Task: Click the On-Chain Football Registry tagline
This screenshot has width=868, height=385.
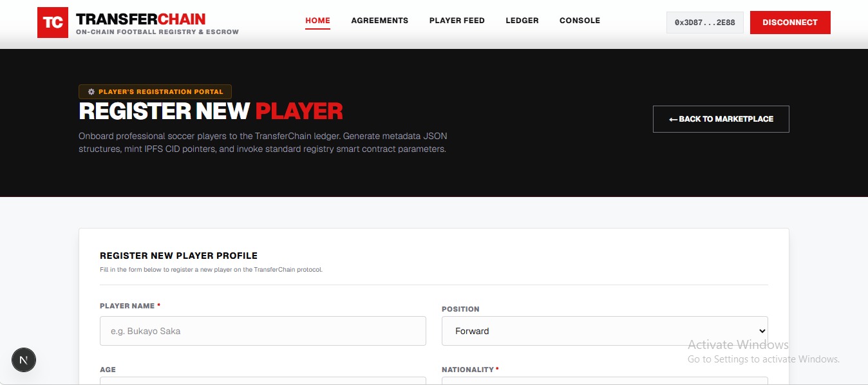Action: pyautogui.click(x=157, y=32)
